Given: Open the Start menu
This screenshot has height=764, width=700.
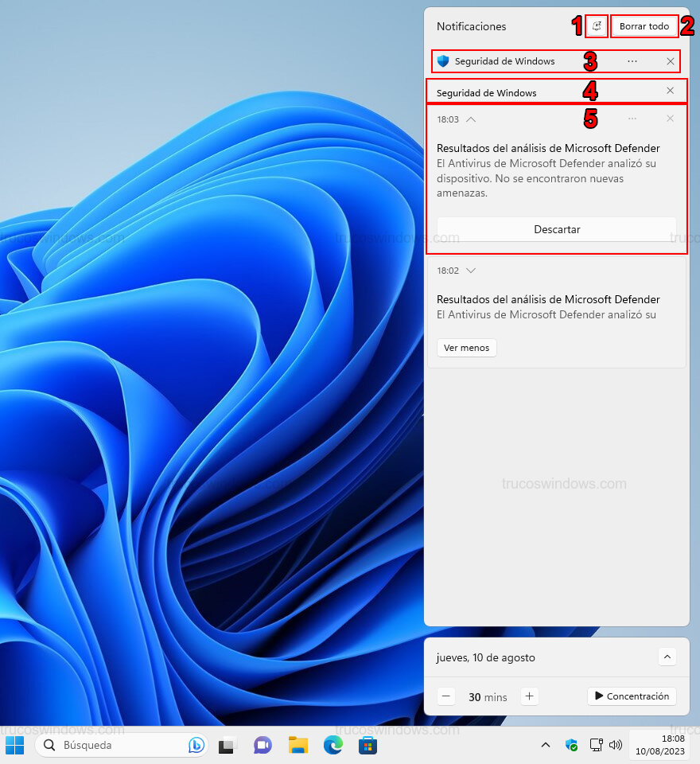Looking at the screenshot, I should (x=15, y=746).
